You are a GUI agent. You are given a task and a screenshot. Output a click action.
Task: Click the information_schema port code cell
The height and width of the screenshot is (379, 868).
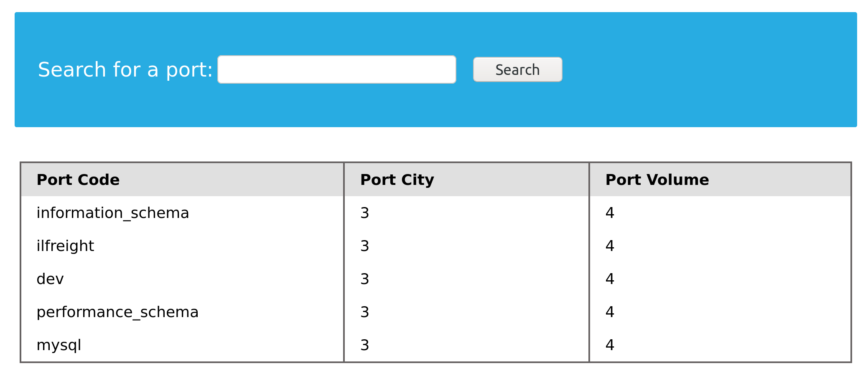pos(113,213)
